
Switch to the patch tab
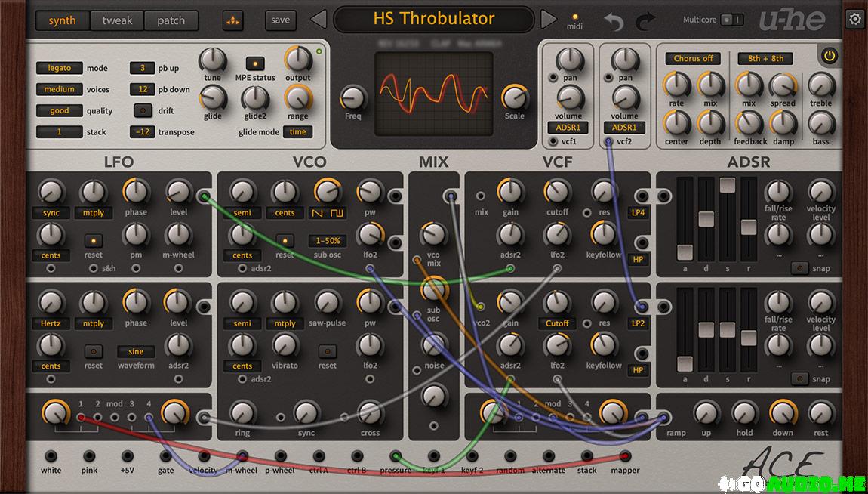[171, 20]
